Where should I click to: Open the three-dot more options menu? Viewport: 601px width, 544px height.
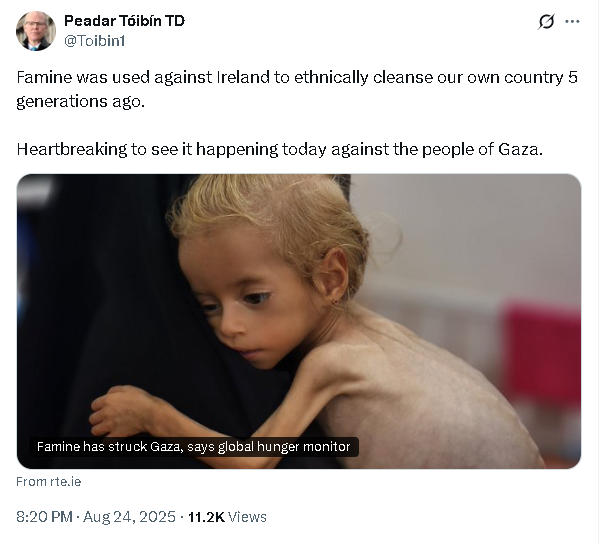(x=572, y=22)
